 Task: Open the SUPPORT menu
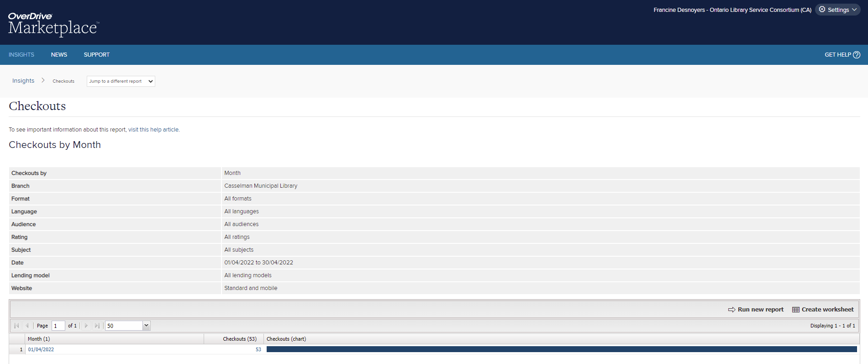click(96, 55)
